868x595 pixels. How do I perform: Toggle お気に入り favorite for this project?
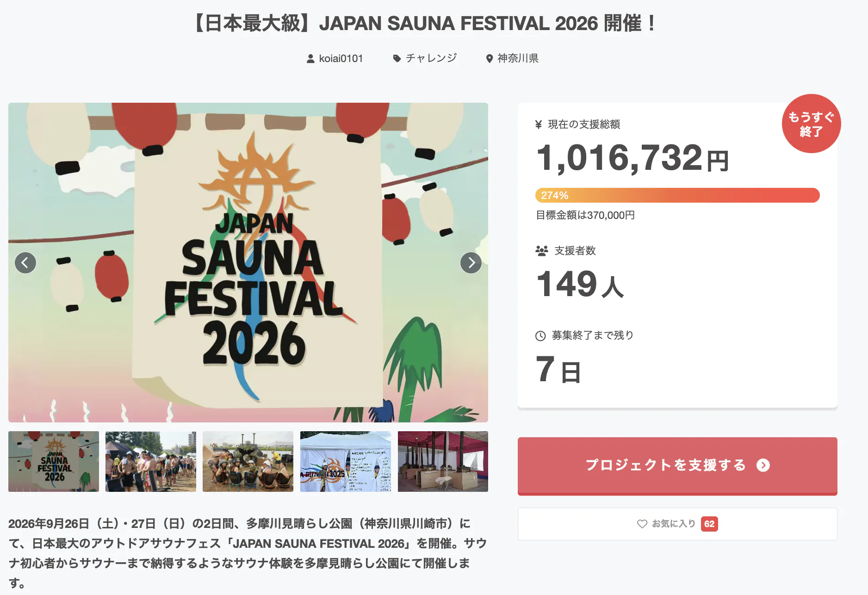pos(677,524)
